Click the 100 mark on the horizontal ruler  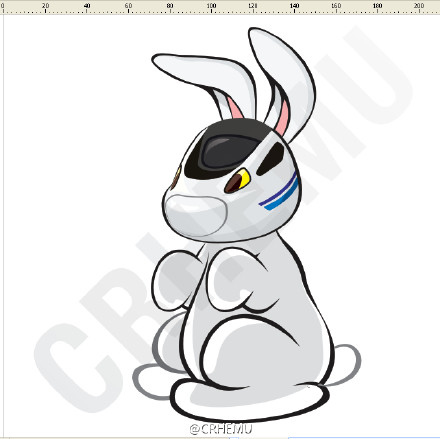211,6
